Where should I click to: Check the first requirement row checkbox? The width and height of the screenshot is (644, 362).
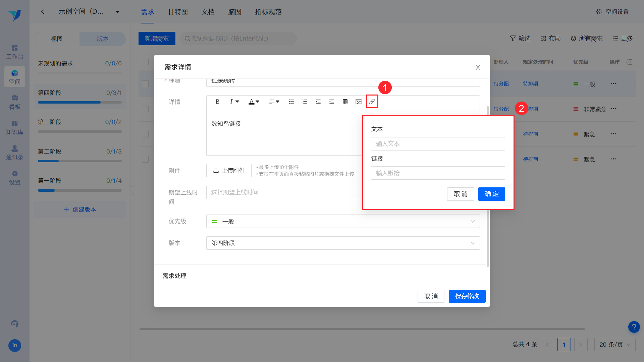tap(145, 84)
